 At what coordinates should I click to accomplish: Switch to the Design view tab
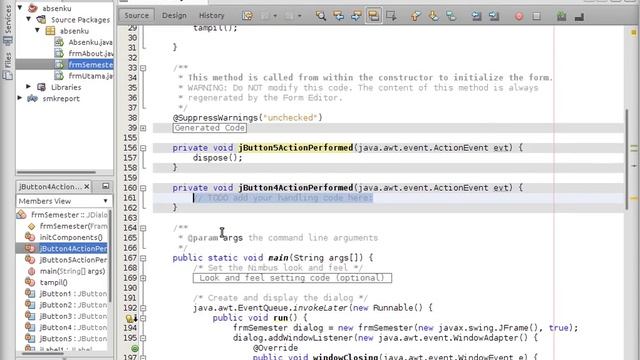pos(174,16)
